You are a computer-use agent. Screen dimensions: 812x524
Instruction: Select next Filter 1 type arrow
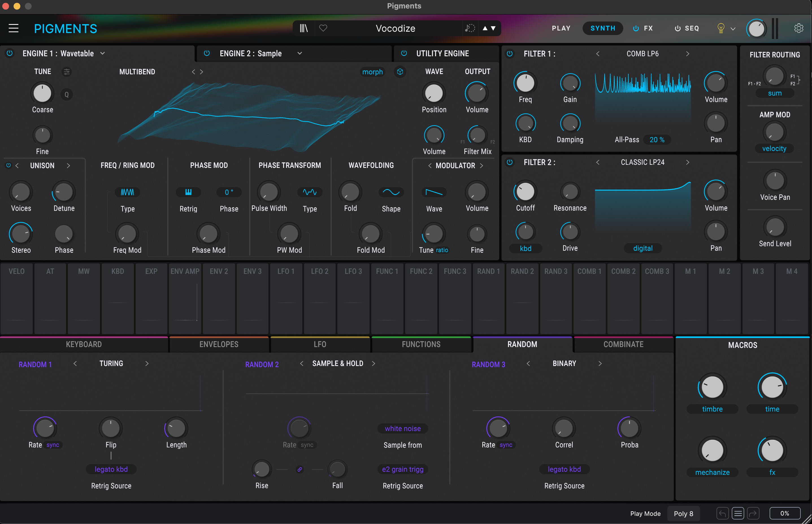pos(688,54)
